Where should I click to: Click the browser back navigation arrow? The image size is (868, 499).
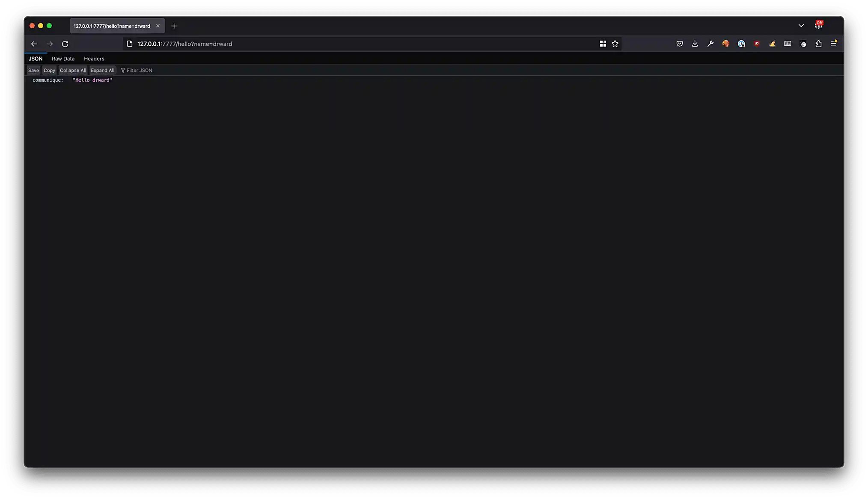click(x=34, y=44)
